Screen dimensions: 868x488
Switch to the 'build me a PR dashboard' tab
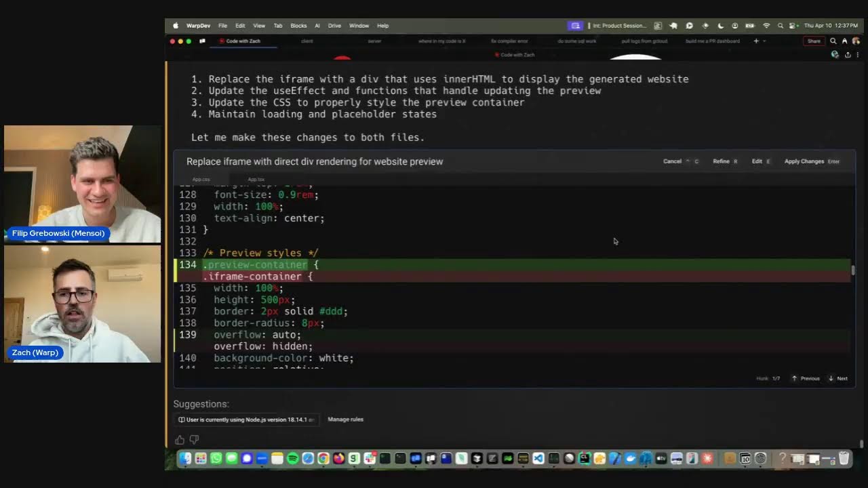713,41
